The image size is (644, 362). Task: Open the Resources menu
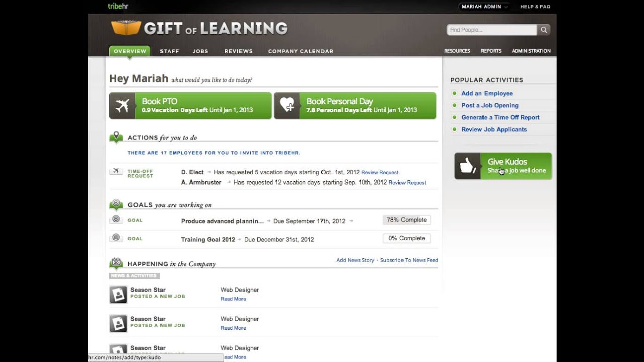[457, 51]
